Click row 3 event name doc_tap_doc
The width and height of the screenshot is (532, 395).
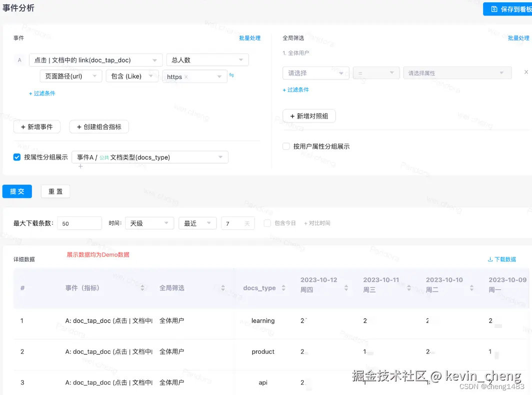pos(109,382)
